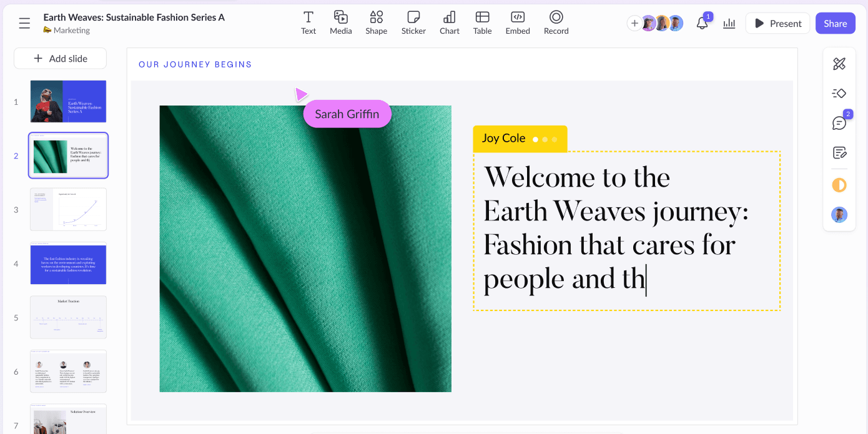The width and height of the screenshot is (868, 434).
Task: Open the notifications bell
Action: coord(702,24)
